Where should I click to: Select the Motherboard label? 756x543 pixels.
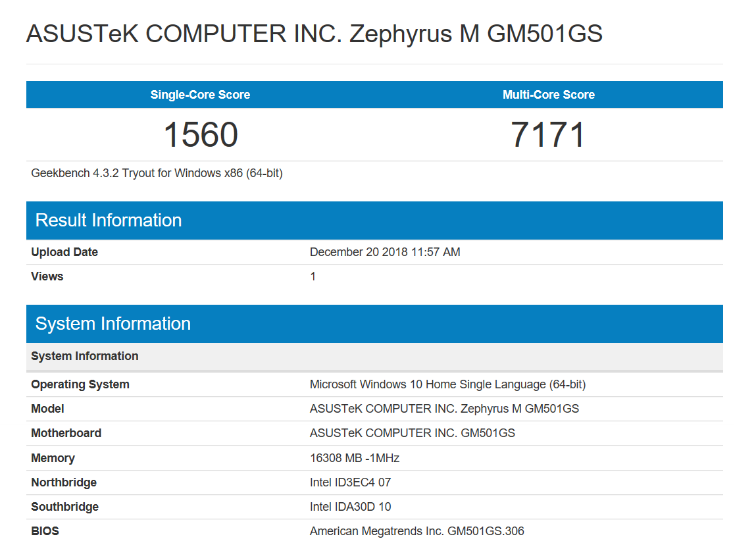point(66,433)
